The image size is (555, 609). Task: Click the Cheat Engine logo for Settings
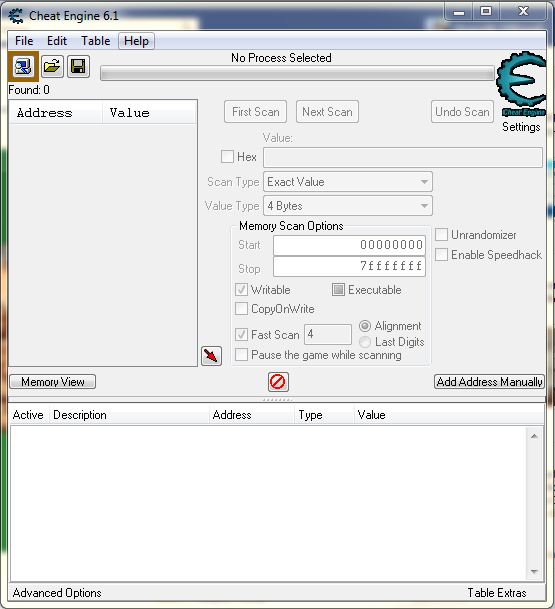521,84
